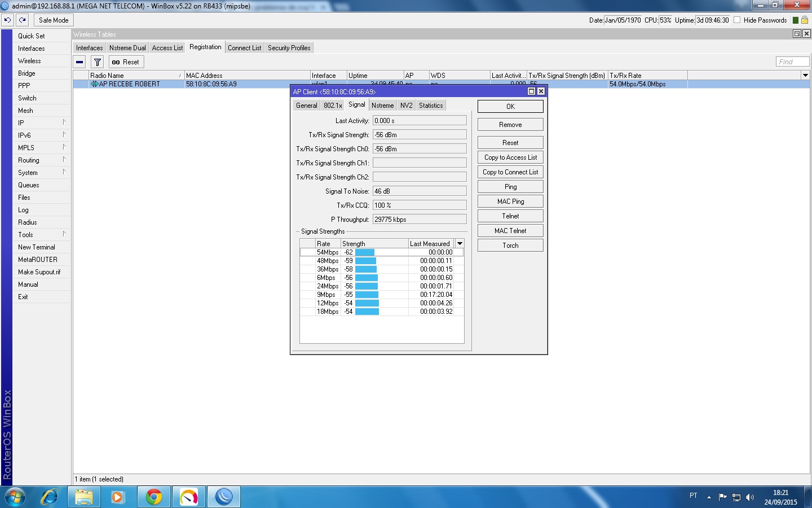
Task: Switch to the Access List tab
Action: [x=167, y=48]
